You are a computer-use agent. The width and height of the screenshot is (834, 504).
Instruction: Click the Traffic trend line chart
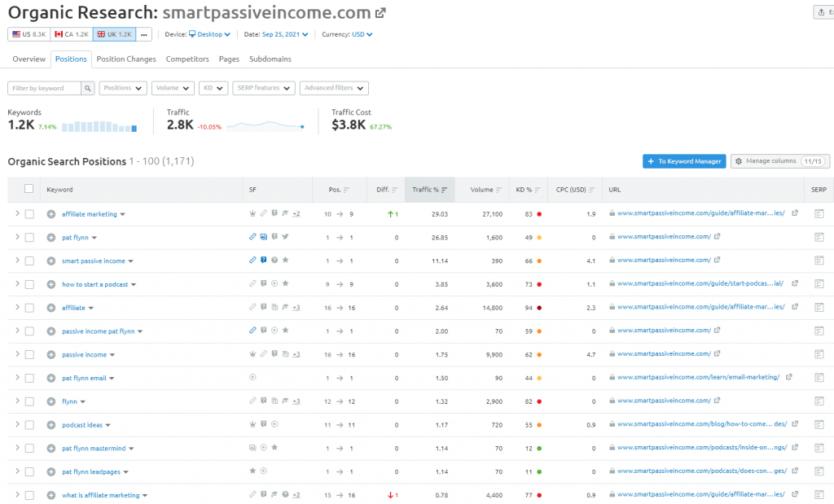pyautogui.click(x=266, y=126)
